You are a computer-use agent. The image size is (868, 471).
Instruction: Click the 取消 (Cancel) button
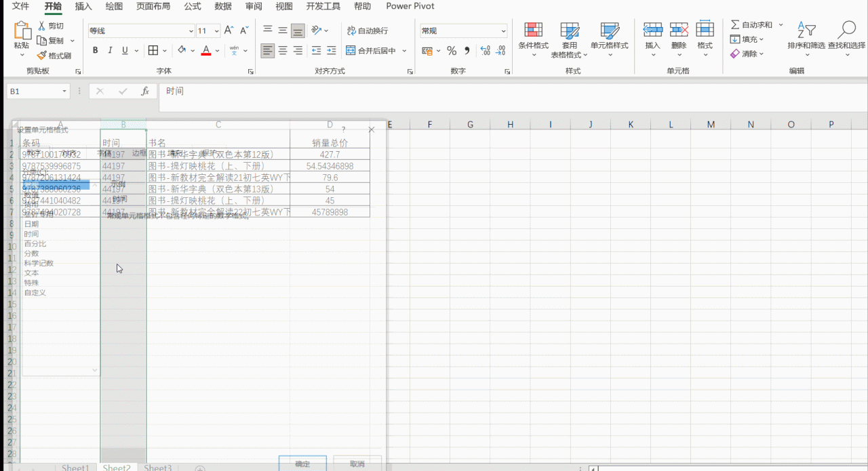click(357, 464)
